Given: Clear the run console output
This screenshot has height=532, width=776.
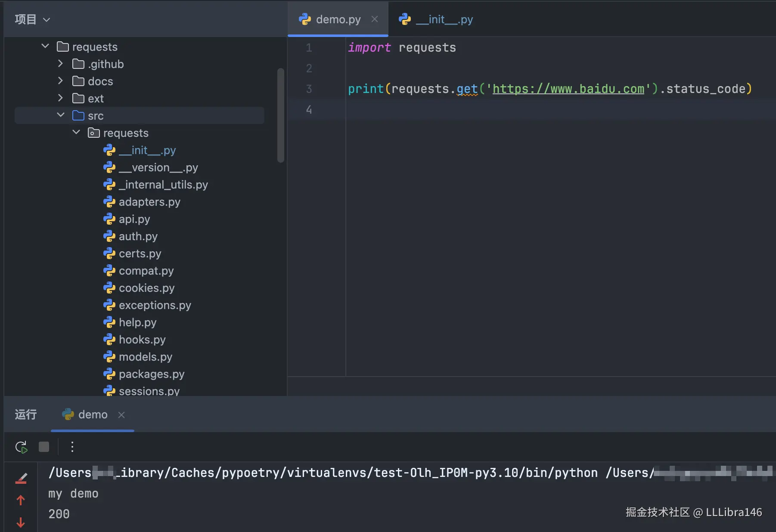Looking at the screenshot, I should [21, 478].
